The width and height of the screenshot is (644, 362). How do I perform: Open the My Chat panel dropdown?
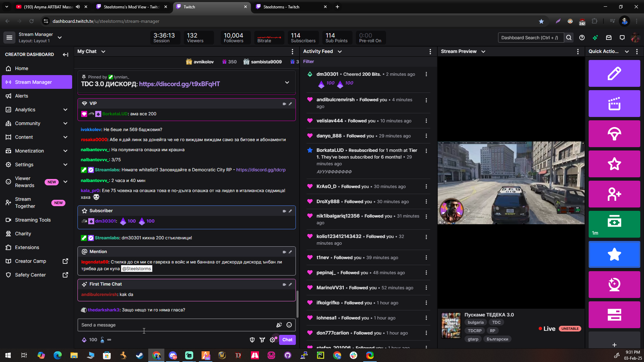point(103,52)
